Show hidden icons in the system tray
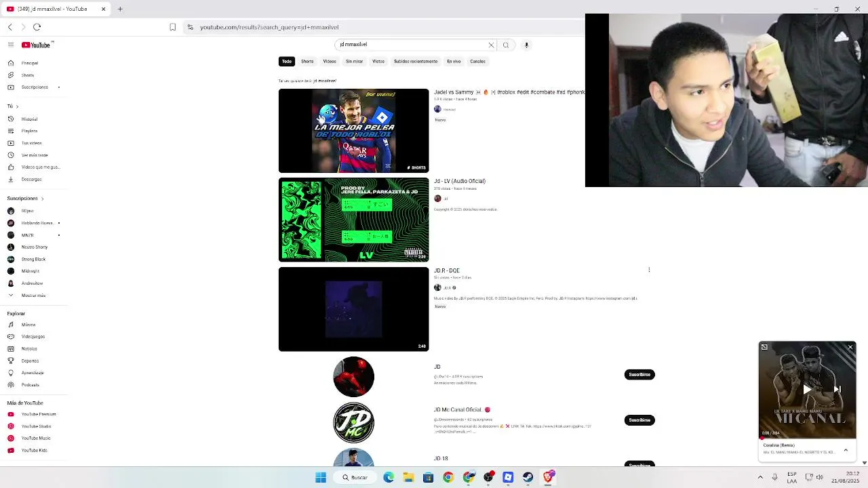 [760, 477]
